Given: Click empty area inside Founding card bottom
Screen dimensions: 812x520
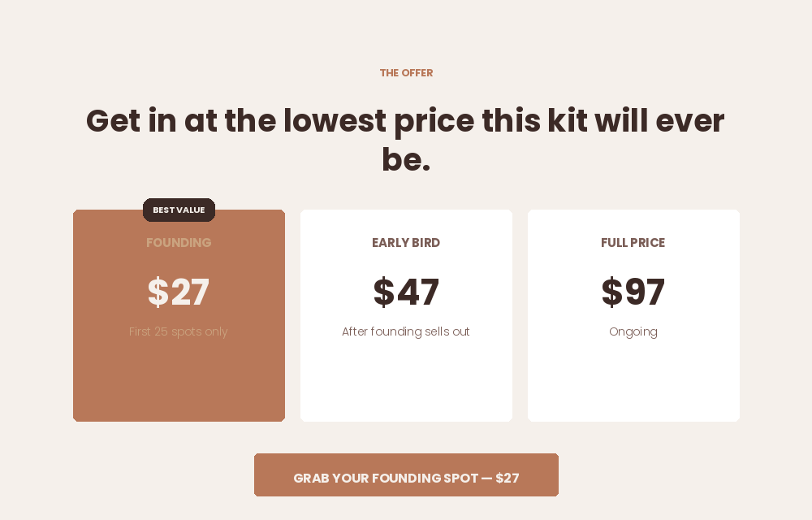Looking at the screenshot, I should [x=179, y=383].
